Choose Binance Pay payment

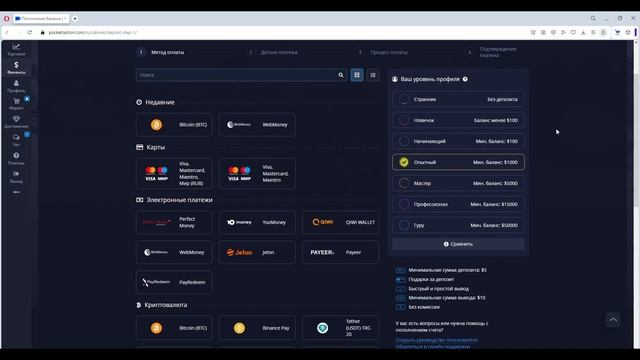pyautogui.click(x=257, y=328)
